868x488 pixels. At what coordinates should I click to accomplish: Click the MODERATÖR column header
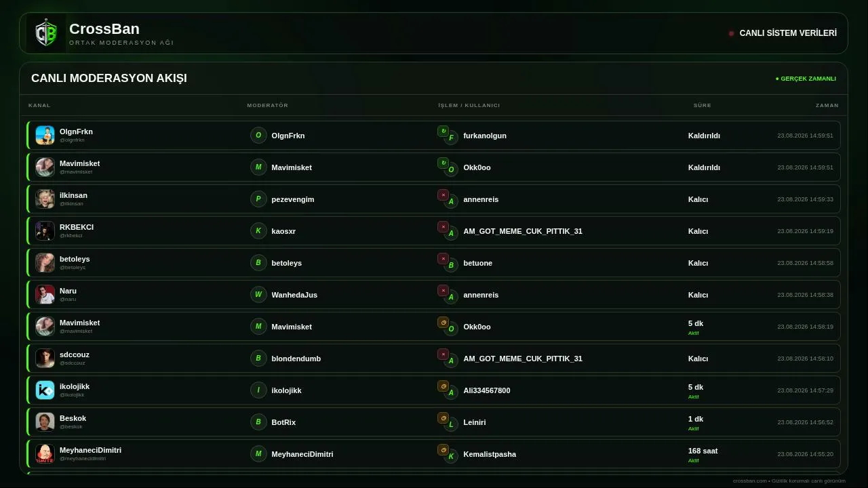coord(268,105)
